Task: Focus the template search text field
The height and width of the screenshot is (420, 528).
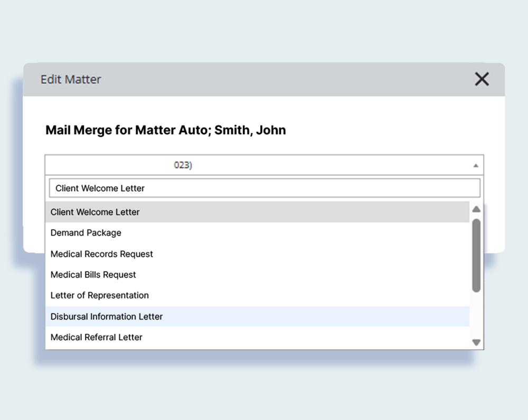Action: coord(264,188)
